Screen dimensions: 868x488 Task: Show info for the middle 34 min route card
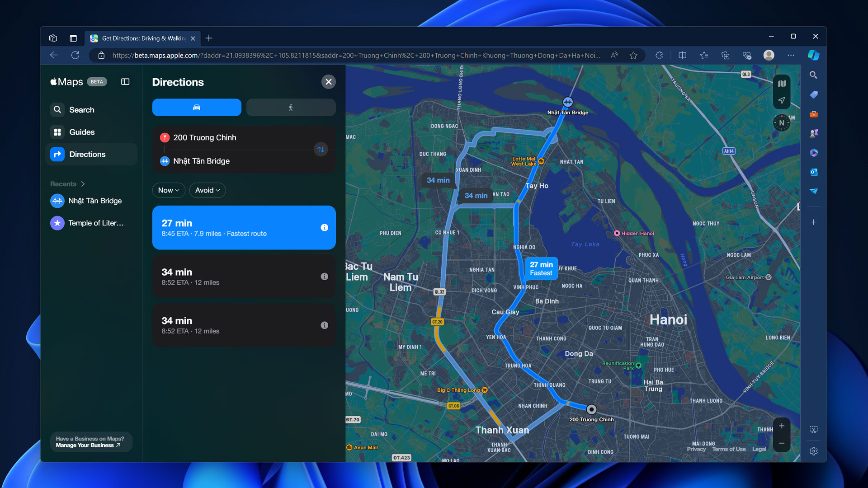[x=325, y=277]
